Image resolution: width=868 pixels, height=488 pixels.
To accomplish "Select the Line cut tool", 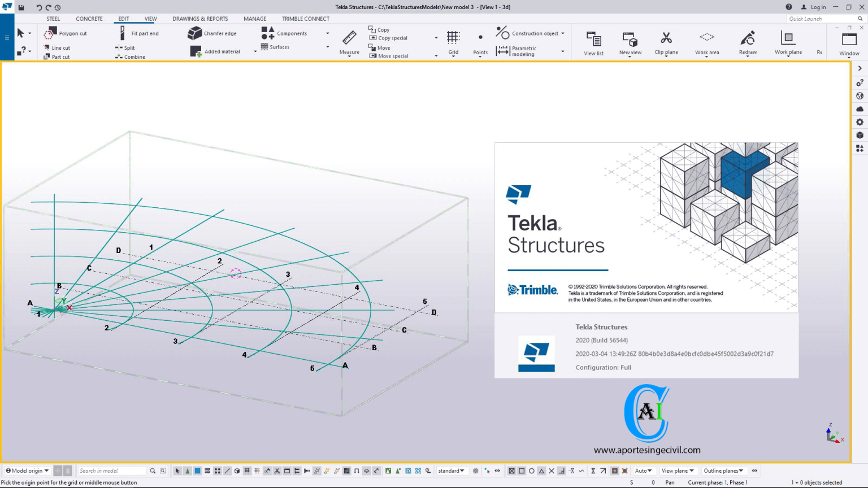I will 57,48.
